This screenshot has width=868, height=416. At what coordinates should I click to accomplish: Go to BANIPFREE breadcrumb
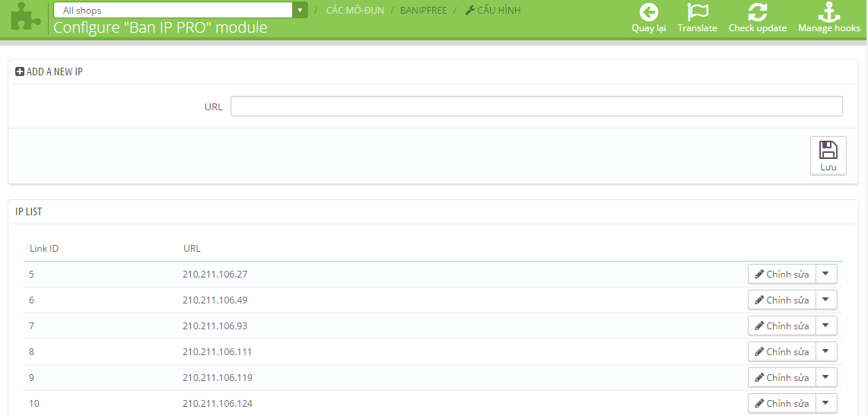coord(423,10)
